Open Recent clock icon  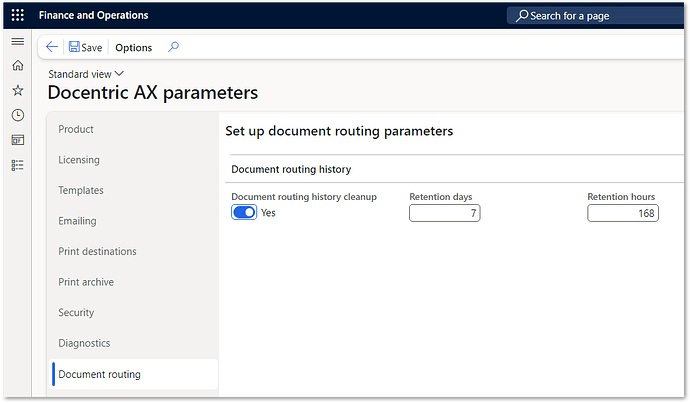[18, 115]
